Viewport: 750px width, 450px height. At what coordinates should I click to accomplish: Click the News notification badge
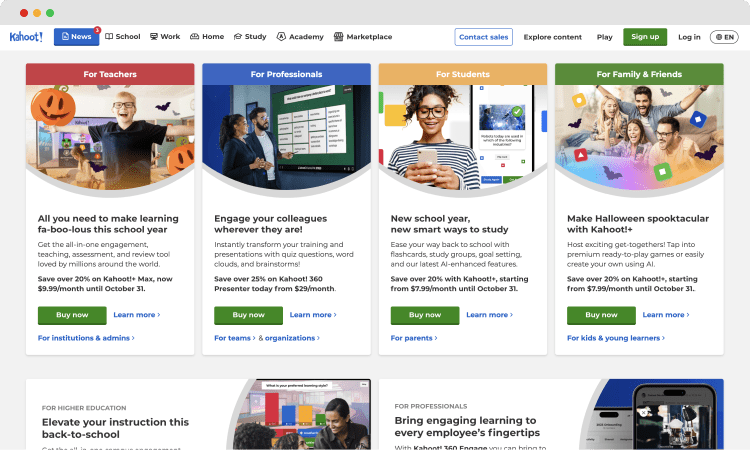97,30
